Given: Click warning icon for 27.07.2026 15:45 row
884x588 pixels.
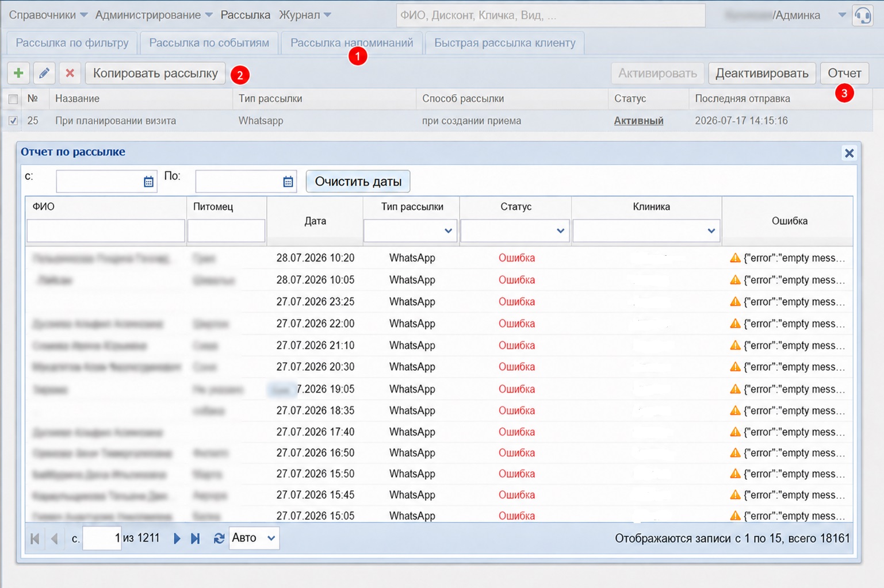Looking at the screenshot, I should click(735, 494).
